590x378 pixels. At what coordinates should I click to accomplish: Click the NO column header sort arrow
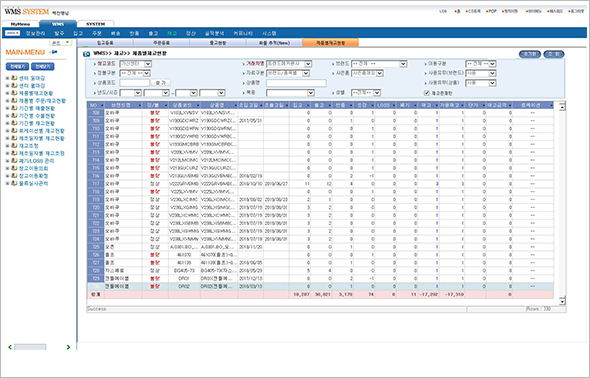[x=102, y=105]
